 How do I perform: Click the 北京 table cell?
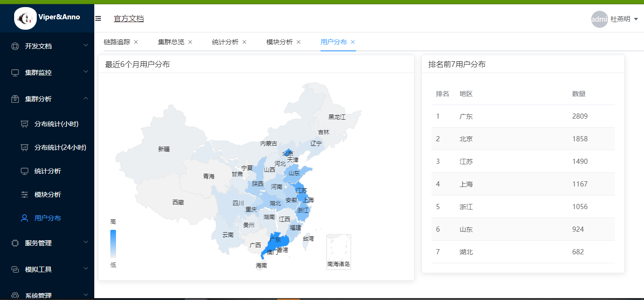[466, 139]
